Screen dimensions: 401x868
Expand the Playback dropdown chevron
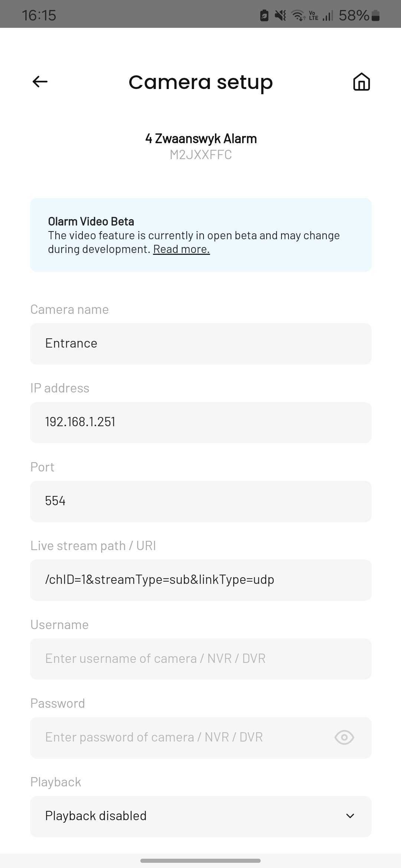[x=350, y=816]
